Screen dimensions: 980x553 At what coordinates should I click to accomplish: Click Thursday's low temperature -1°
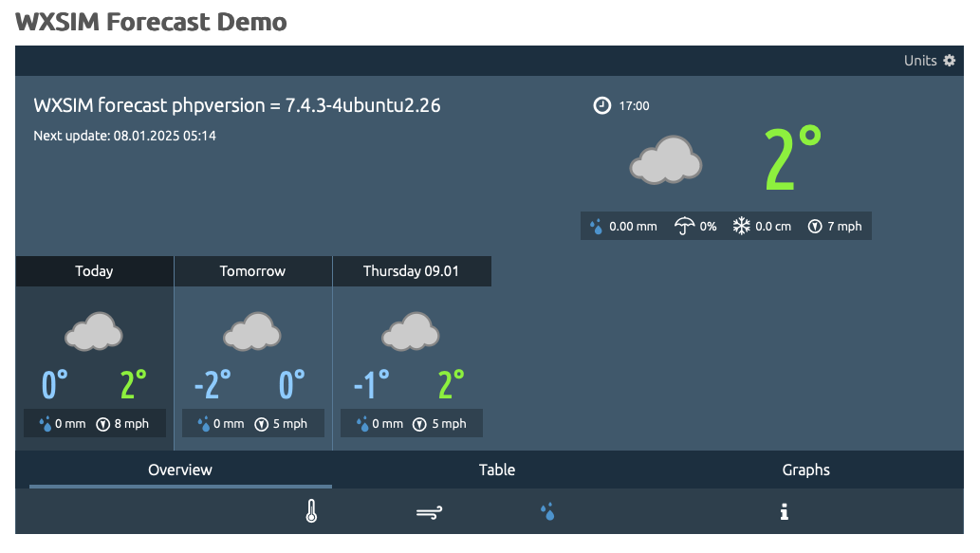coord(371,384)
